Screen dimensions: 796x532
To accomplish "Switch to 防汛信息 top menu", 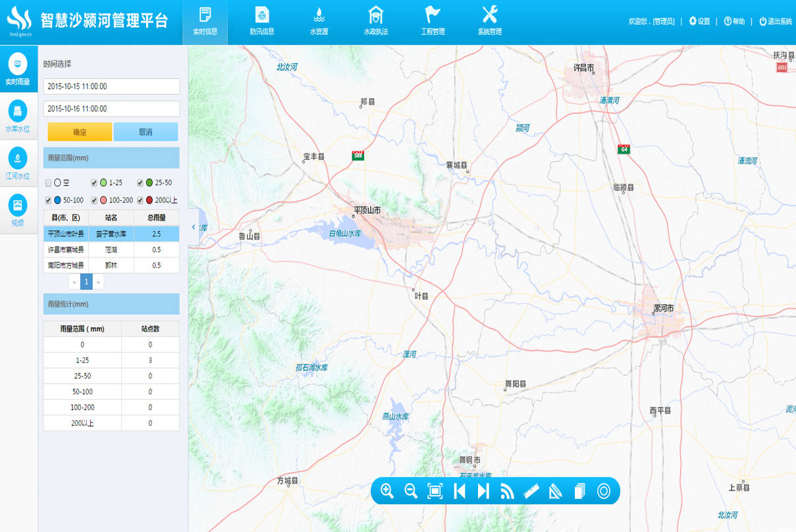I will (x=261, y=22).
